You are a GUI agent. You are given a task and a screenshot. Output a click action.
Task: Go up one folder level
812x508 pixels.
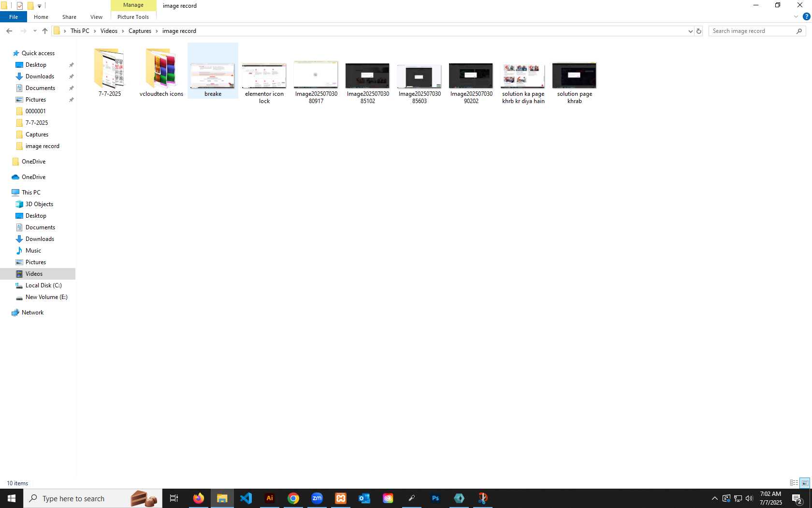(45, 31)
